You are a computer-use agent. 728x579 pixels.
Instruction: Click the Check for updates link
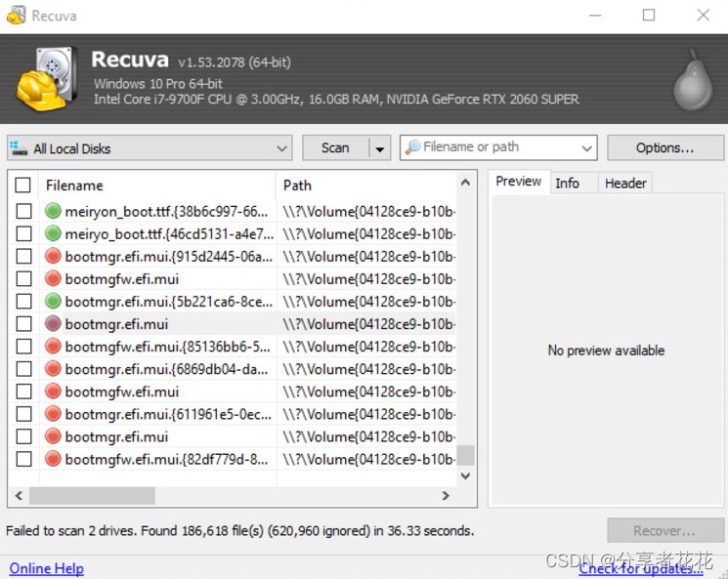point(641,569)
